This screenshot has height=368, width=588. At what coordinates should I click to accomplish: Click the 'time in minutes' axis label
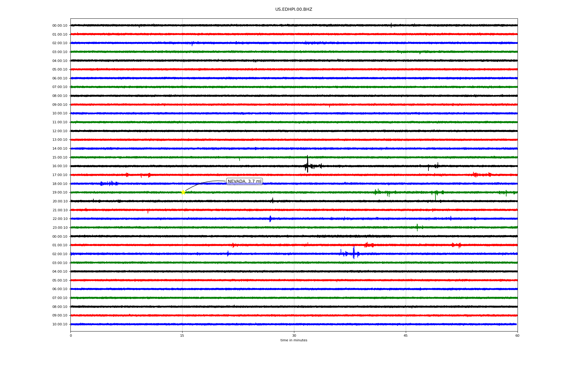[x=294, y=340]
